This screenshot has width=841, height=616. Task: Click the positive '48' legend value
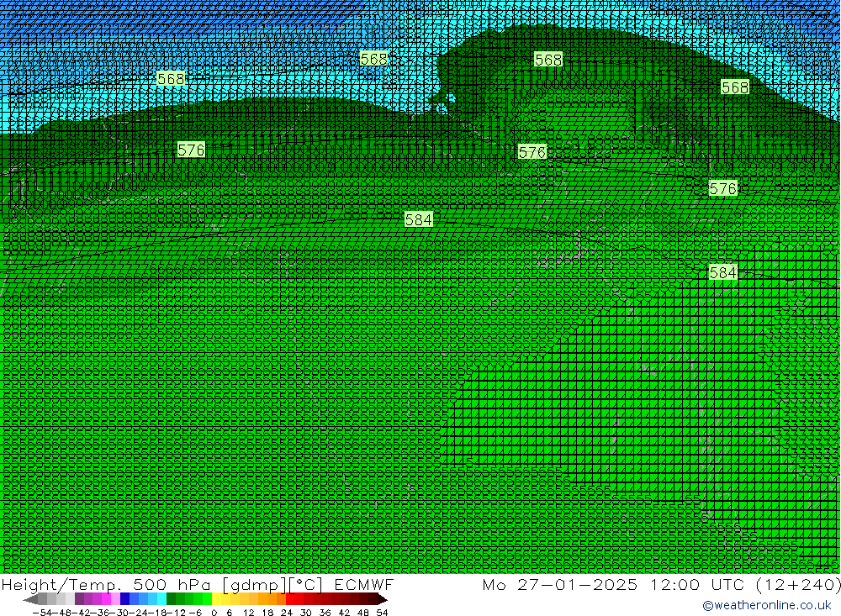(x=363, y=613)
